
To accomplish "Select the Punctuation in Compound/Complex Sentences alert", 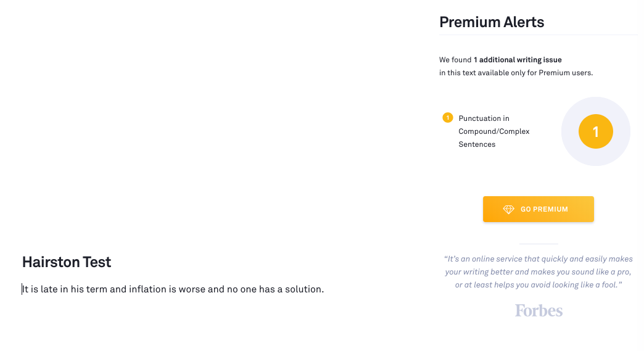I will [493, 131].
